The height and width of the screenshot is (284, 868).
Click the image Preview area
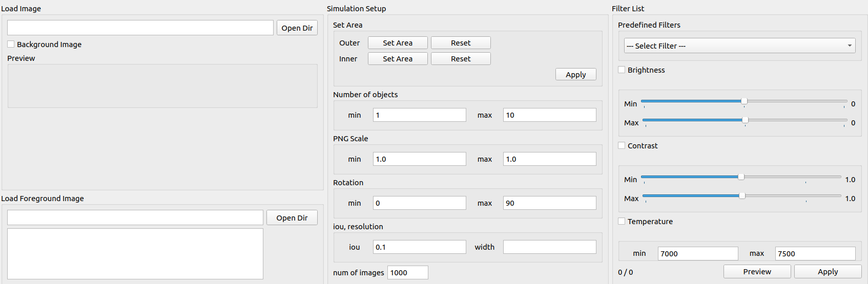(x=162, y=86)
